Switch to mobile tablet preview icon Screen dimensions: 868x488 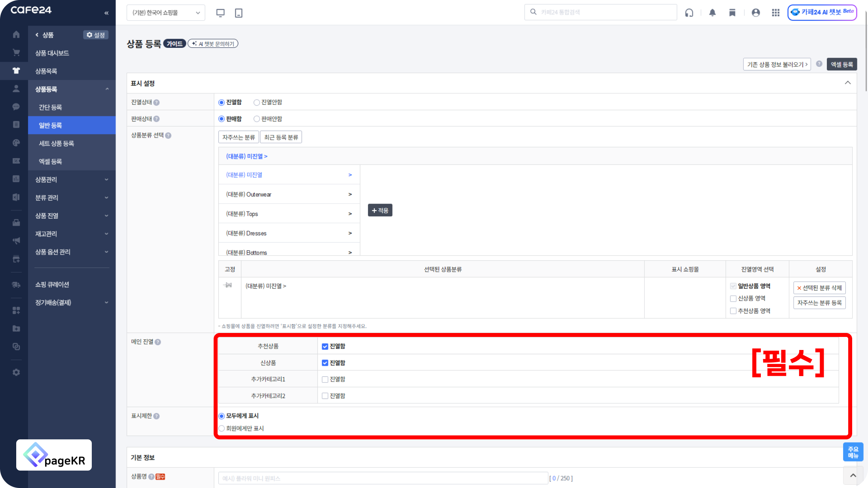tap(239, 13)
